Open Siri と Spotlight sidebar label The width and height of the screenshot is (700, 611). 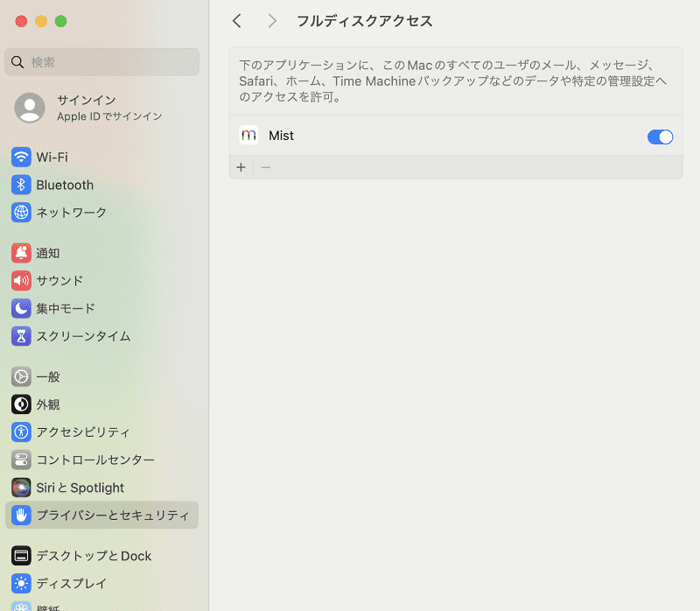80,488
